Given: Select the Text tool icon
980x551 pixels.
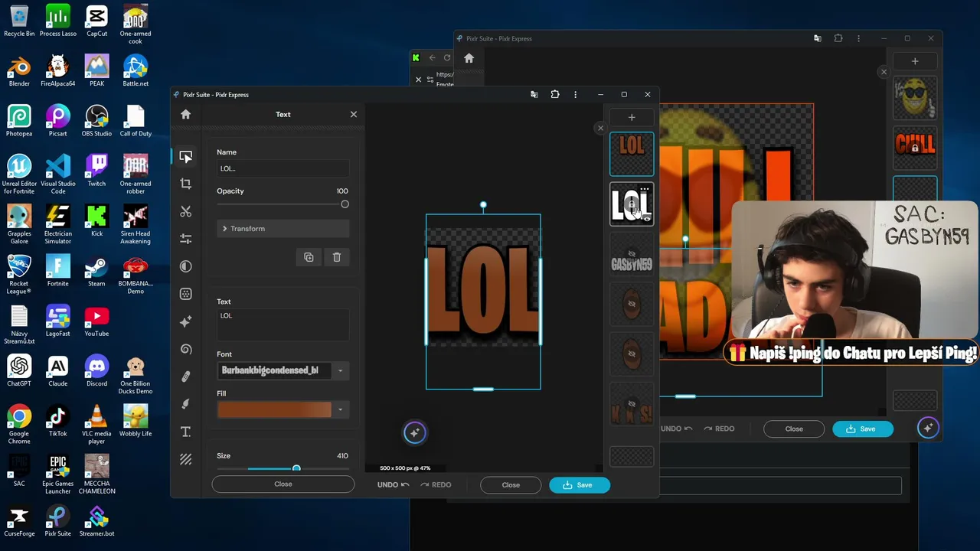Looking at the screenshot, I should click(185, 432).
